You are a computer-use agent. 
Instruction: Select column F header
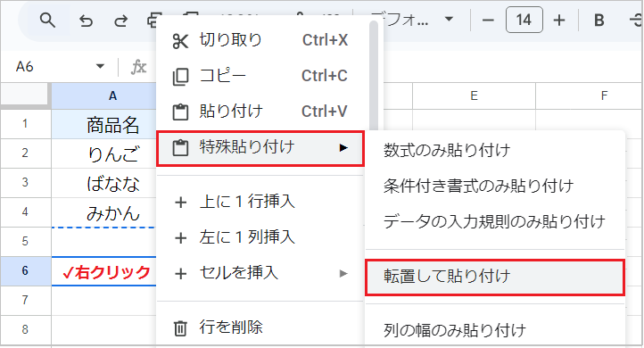click(590, 95)
